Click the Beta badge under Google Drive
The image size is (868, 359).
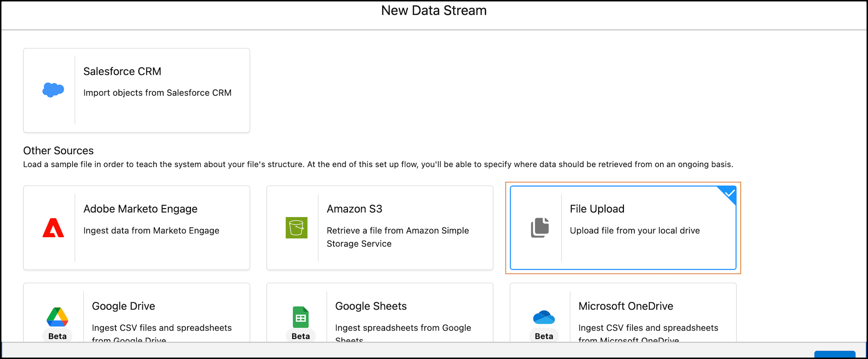point(57,336)
